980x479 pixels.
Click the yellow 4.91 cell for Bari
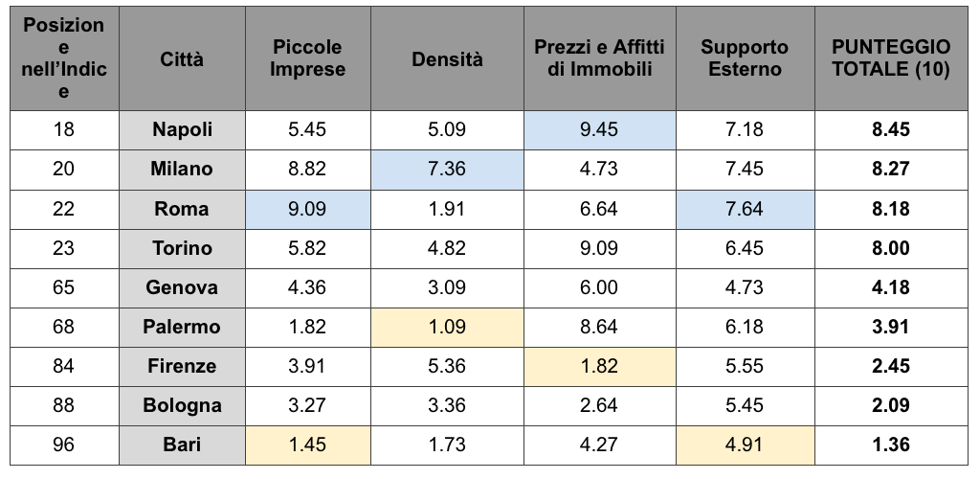pos(745,445)
